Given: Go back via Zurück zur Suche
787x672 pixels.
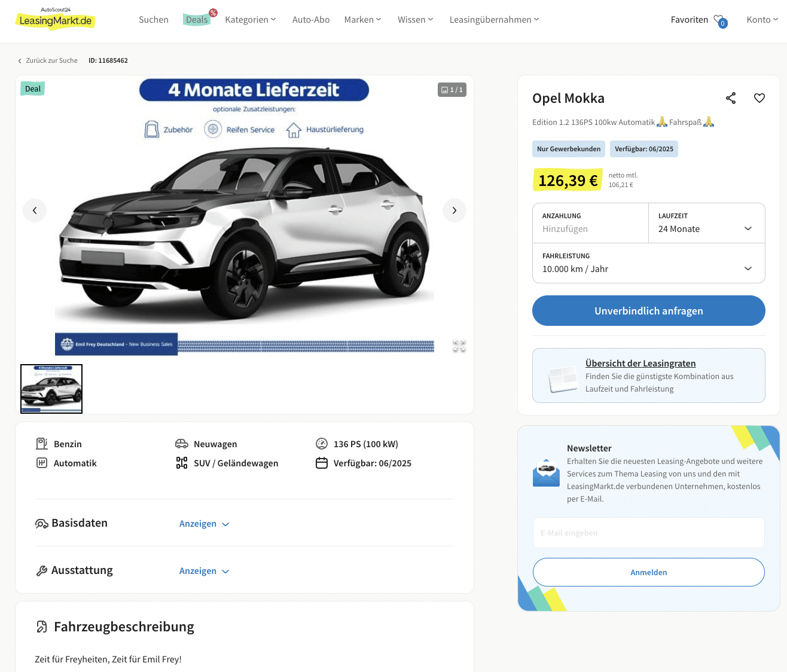Looking at the screenshot, I should coord(48,60).
